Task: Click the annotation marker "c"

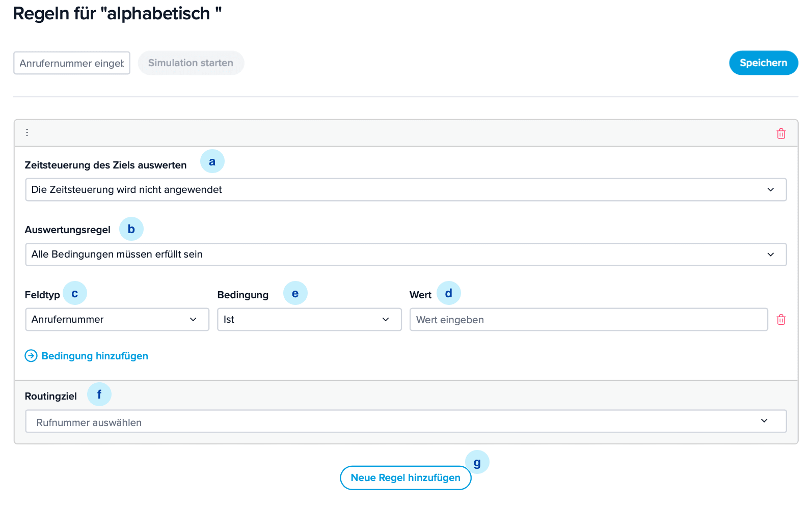Action: click(75, 294)
